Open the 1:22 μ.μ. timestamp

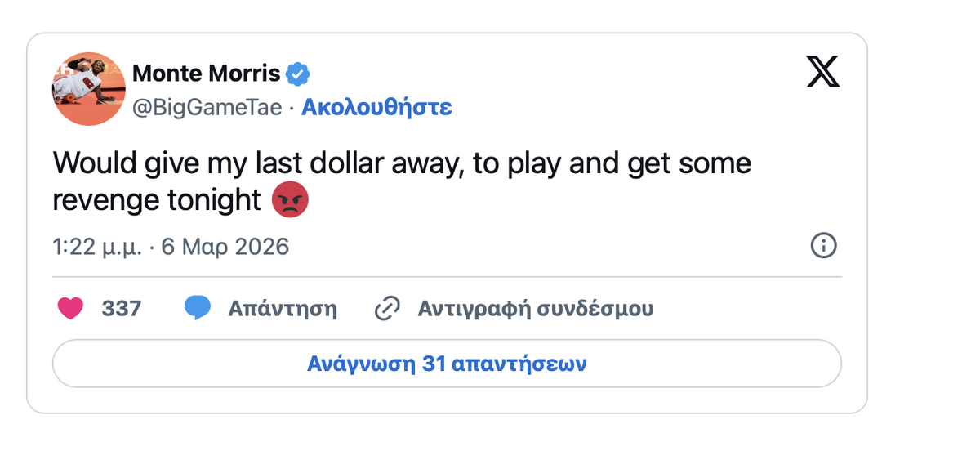[97, 246]
